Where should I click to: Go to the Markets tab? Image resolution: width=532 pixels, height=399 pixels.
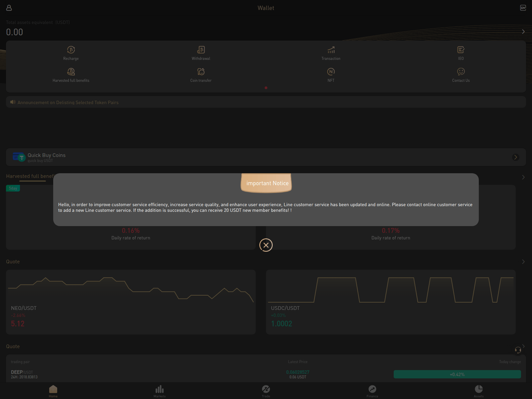(x=160, y=391)
